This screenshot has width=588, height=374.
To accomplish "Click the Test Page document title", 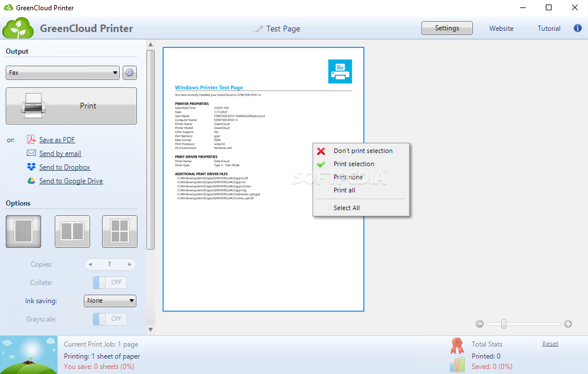I will coord(283,29).
